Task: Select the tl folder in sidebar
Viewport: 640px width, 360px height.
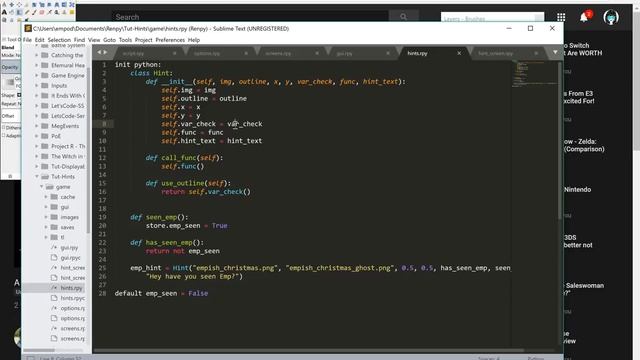Action: pos(62,237)
